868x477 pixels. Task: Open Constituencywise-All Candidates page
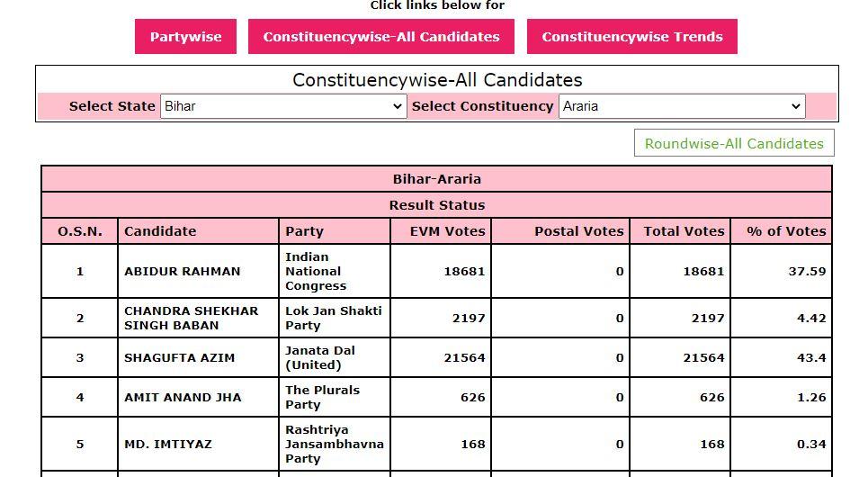tap(381, 37)
